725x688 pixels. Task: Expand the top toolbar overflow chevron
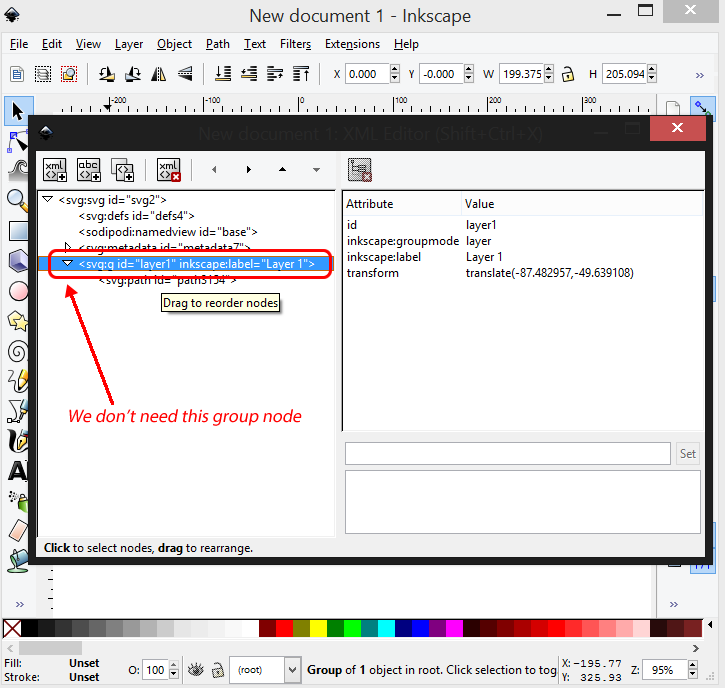pyautogui.click(x=700, y=75)
